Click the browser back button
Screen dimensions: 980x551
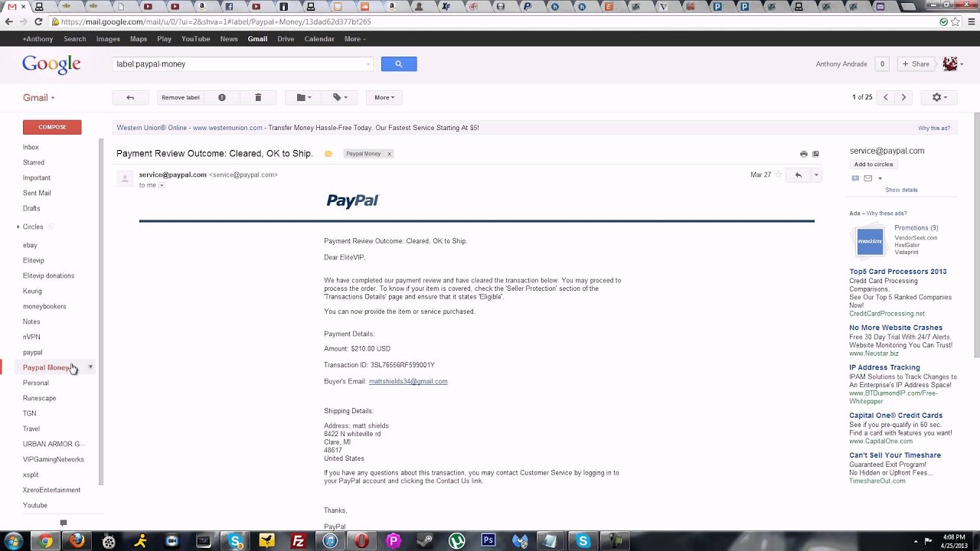click(x=9, y=21)
